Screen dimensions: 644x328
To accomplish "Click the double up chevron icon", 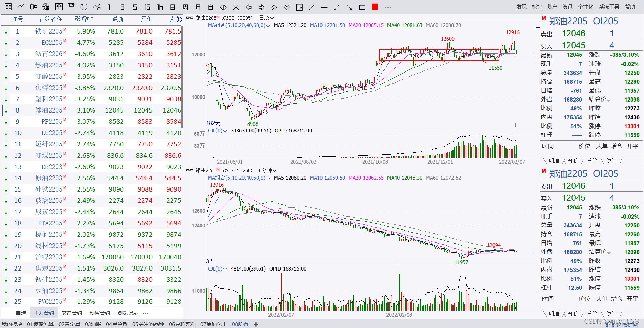I will point(274,7).
